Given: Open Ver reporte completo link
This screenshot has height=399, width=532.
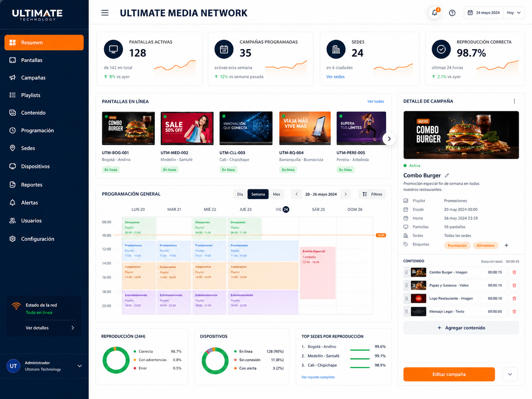Looking at the screenshot, I should click(x=318, y=377).
